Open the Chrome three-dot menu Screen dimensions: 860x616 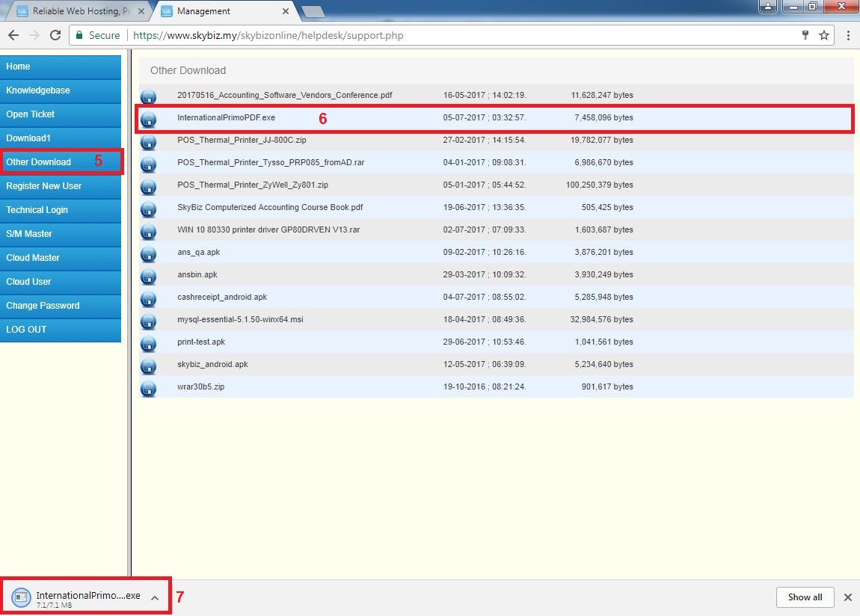(848, 35)
